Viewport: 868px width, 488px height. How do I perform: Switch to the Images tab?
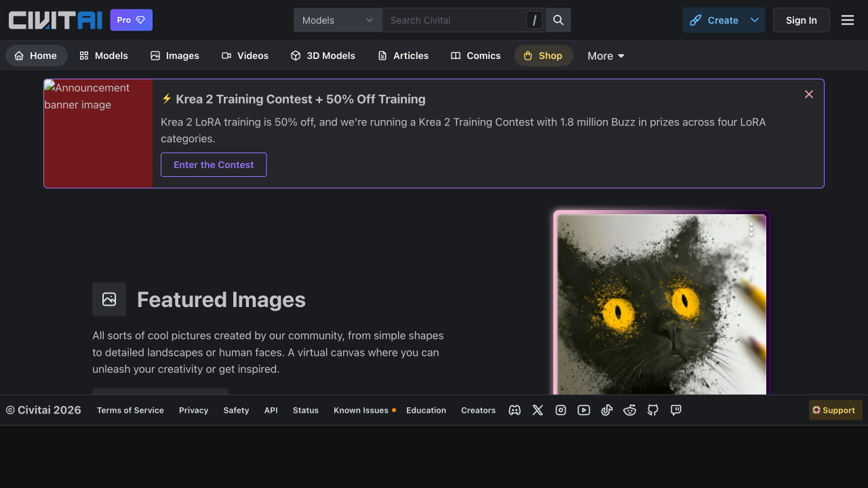pyautogui.click(x=175, y=56)
